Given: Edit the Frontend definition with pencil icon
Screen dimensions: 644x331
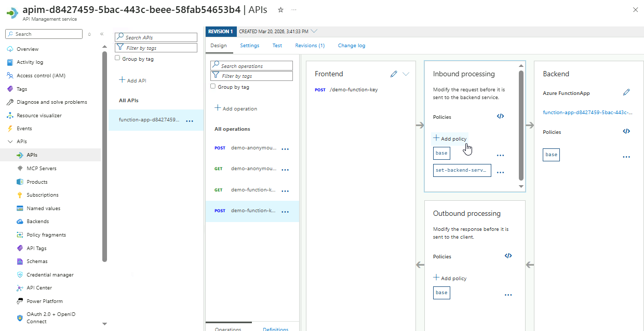Looking at the screenshot, I should tap(394, 74).
